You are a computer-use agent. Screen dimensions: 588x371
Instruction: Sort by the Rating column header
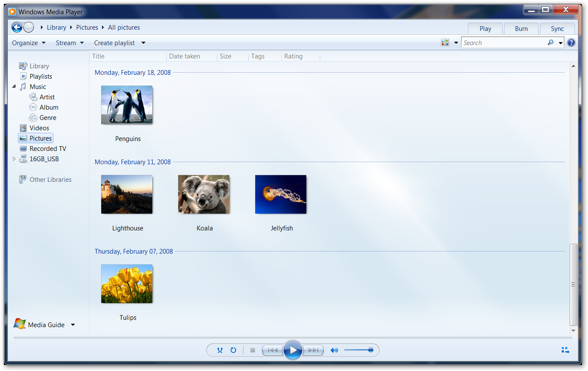301,56
